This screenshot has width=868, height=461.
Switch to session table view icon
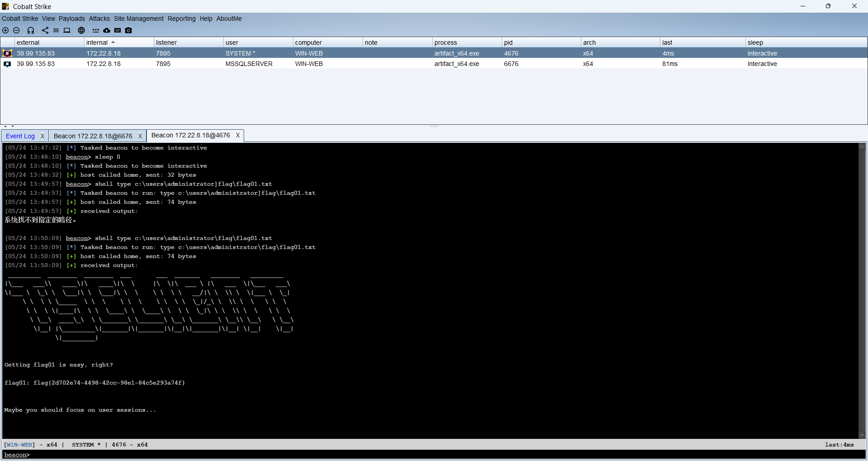[56, 30]
